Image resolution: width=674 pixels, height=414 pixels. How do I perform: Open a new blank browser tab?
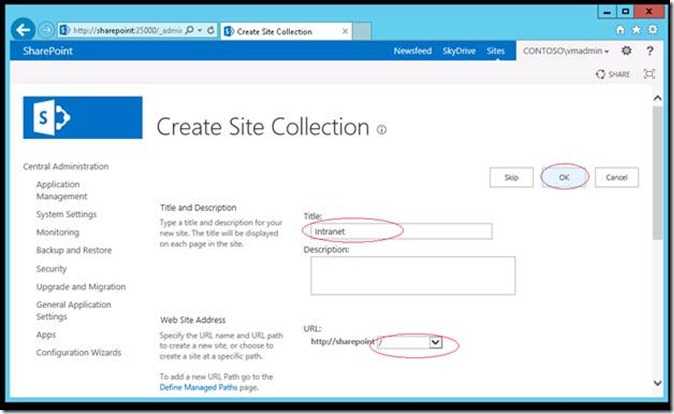click(362, 31)
